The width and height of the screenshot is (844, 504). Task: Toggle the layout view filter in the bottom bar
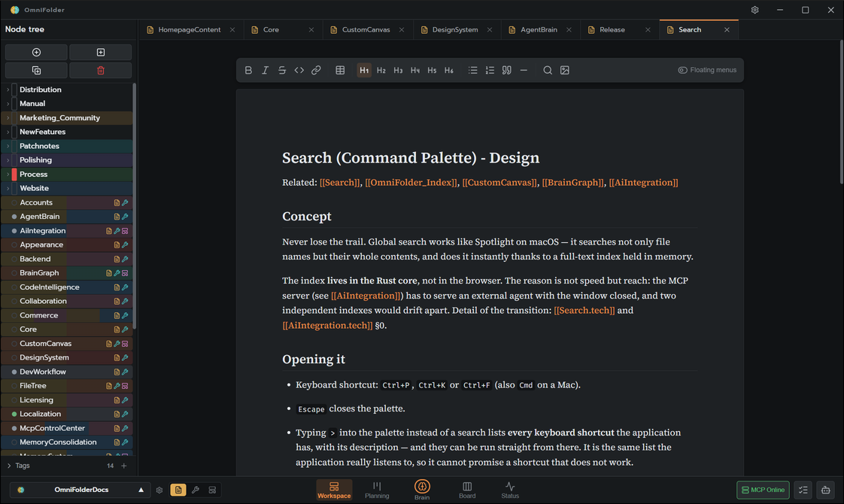[213, 490]
